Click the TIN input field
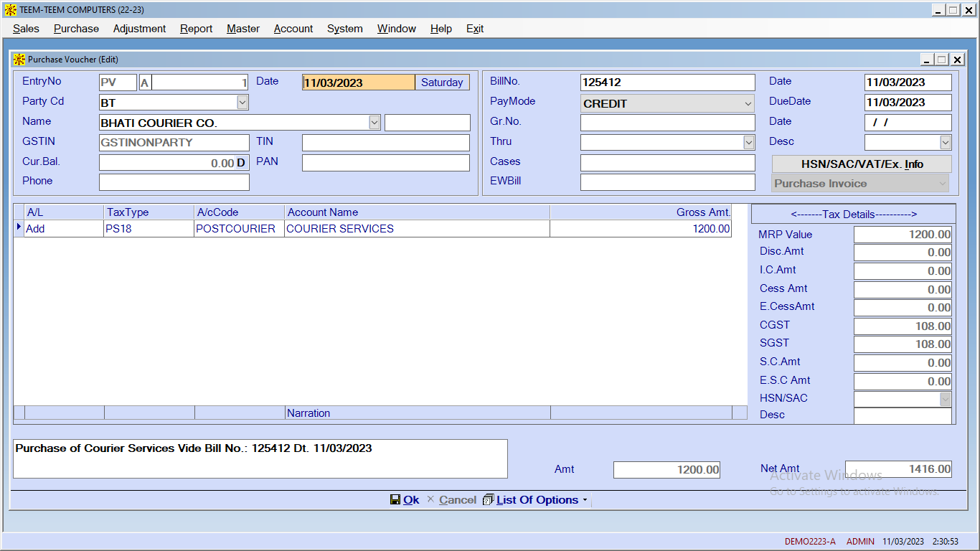The width and height of the screenshot is (980, 551). 385,143
